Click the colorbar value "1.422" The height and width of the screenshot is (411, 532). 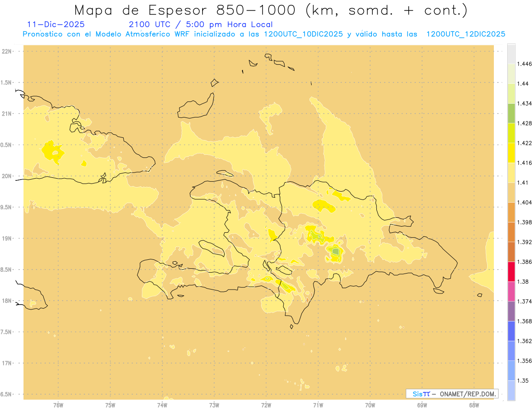tap(524, 143)
